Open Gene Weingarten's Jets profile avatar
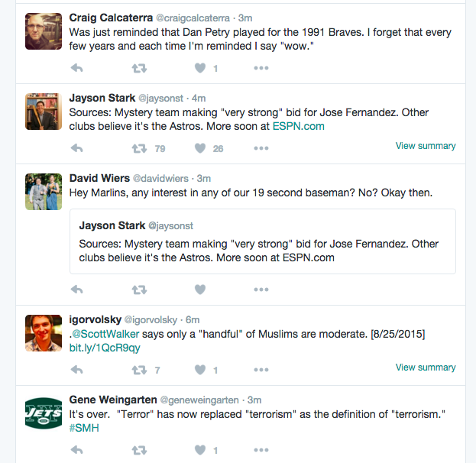Image resolution: width=476 pixels, height=463 pixels. point(44,413)
